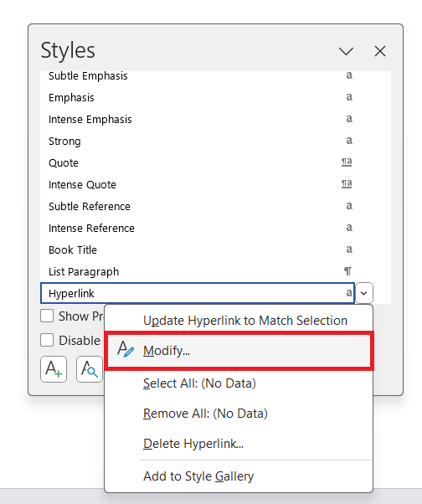Choose Select All: (No Data)

click(199, 383)
